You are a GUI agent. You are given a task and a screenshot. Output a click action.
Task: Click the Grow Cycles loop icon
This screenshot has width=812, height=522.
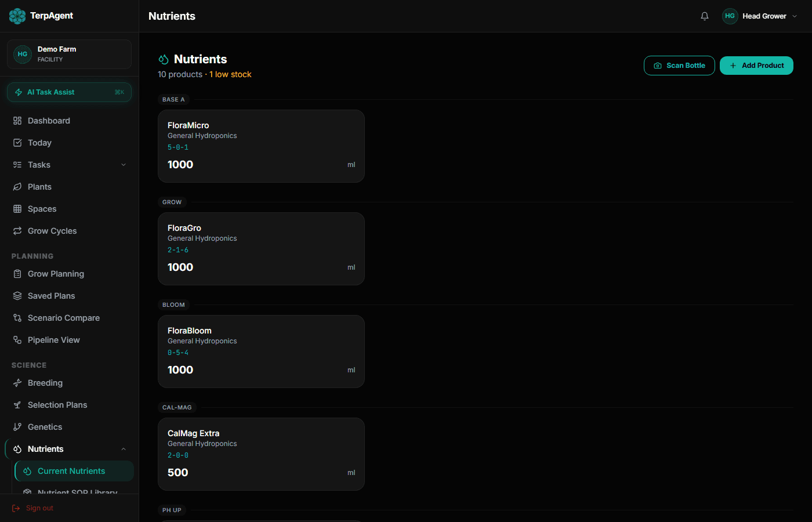(x=17, y=231)
